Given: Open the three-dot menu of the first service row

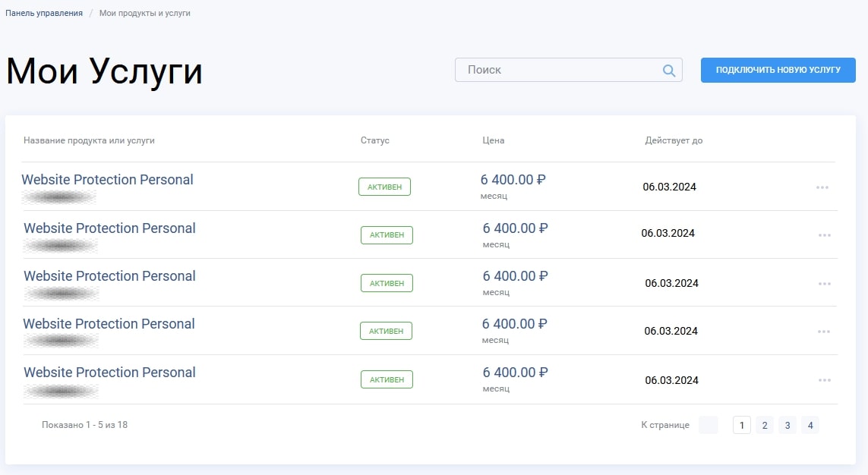Looking at the screenshot, I should pyautogui.click(x=822, y=187).
